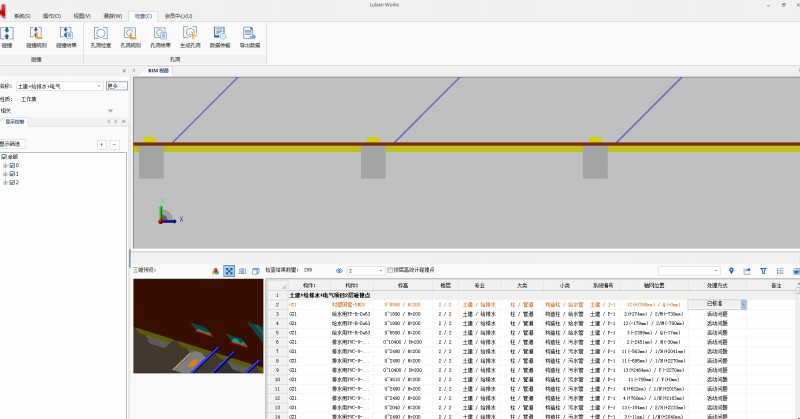Click the color wheel icon above 3D preview

coord(215,271)
